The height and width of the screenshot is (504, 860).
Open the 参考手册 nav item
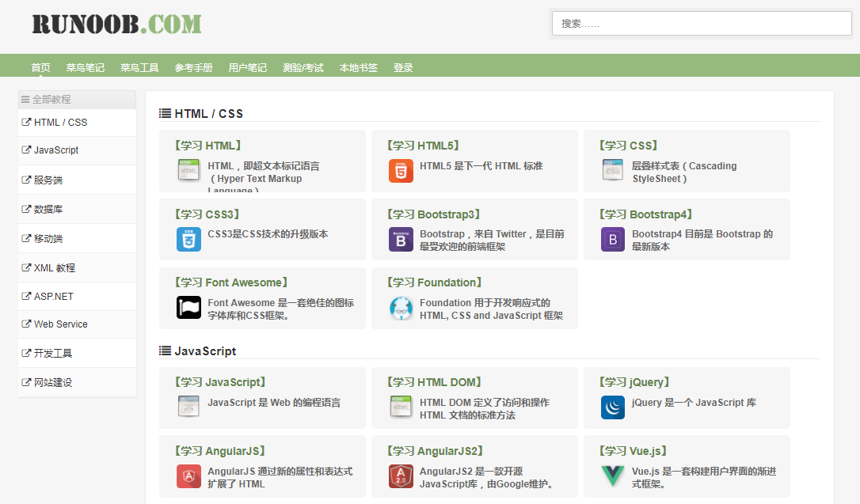(x=193, y=67)
